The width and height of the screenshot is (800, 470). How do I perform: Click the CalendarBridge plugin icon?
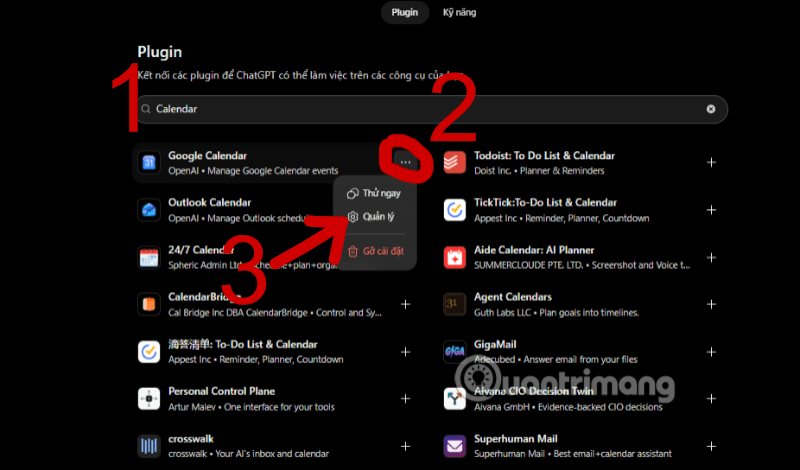149,305
